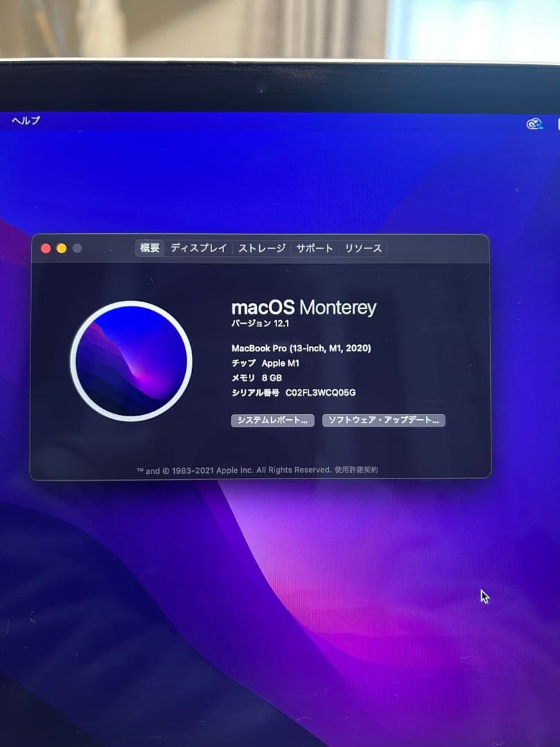Click MacBook Pro (13-inch, M1, 2020) text
Image resolution: width=560 pixels, height=747 pixels.
point(301,348)
